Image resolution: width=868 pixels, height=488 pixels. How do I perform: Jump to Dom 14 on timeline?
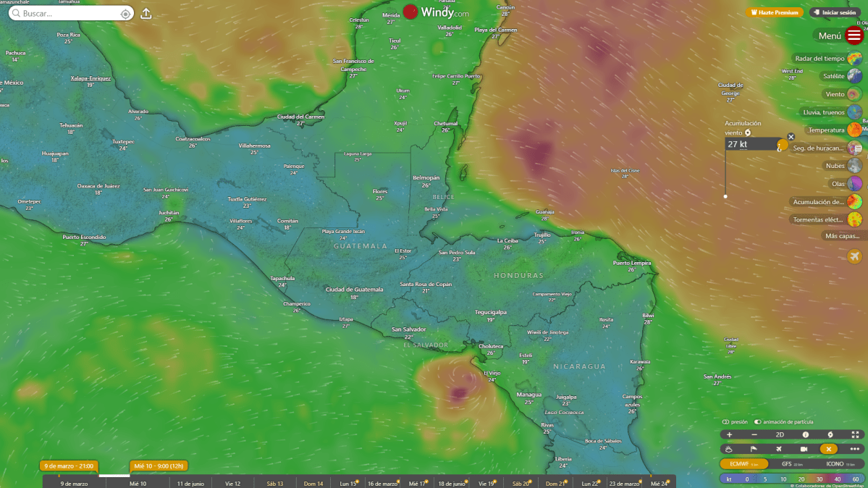pyautogui.click(x=313, y=484)
